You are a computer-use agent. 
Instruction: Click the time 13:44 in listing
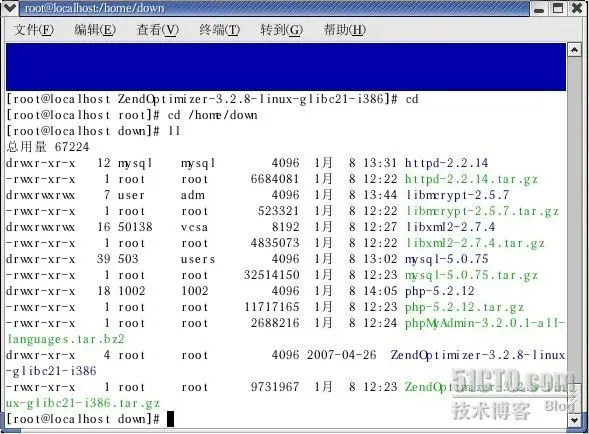380,195
